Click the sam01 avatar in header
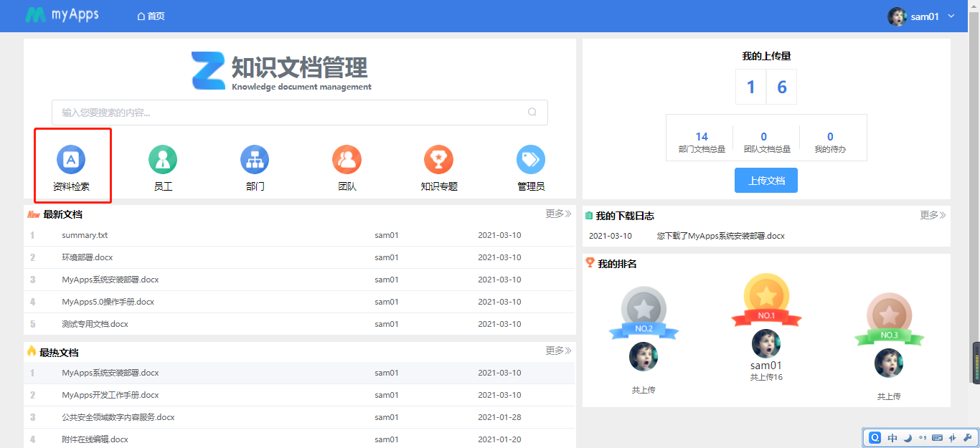 pyautogui.click(x=897, y=16)
